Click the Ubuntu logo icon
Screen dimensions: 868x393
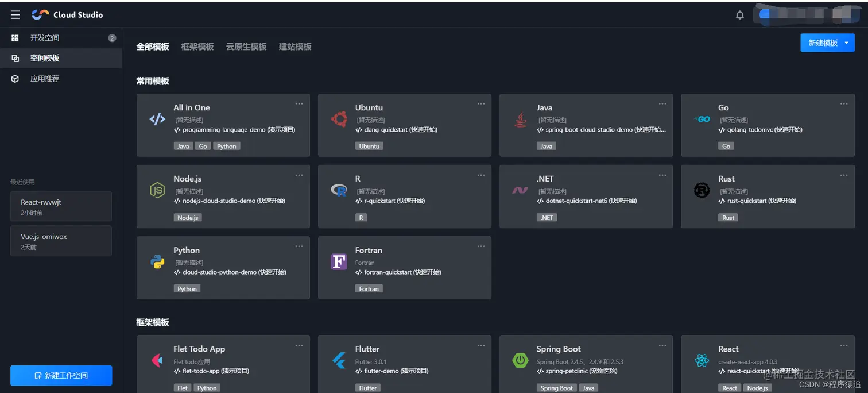tap(339, 119)
